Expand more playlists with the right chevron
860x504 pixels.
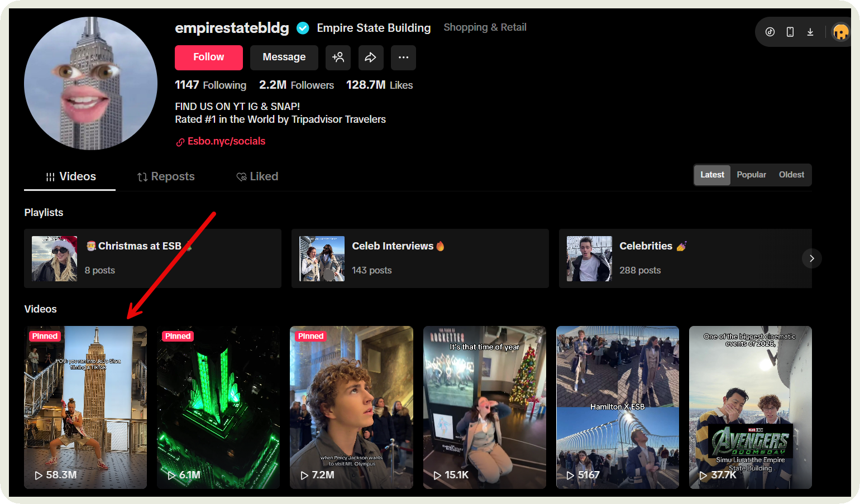click(811, 258)
